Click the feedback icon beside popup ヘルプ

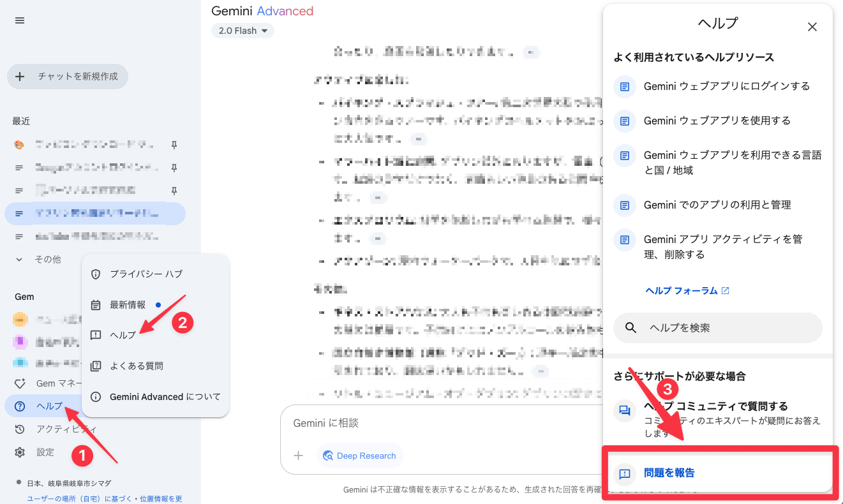[96, 335]
